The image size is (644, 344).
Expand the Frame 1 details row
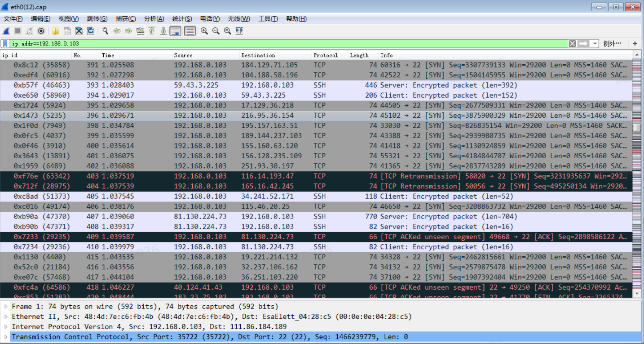[x=6, y=307]
